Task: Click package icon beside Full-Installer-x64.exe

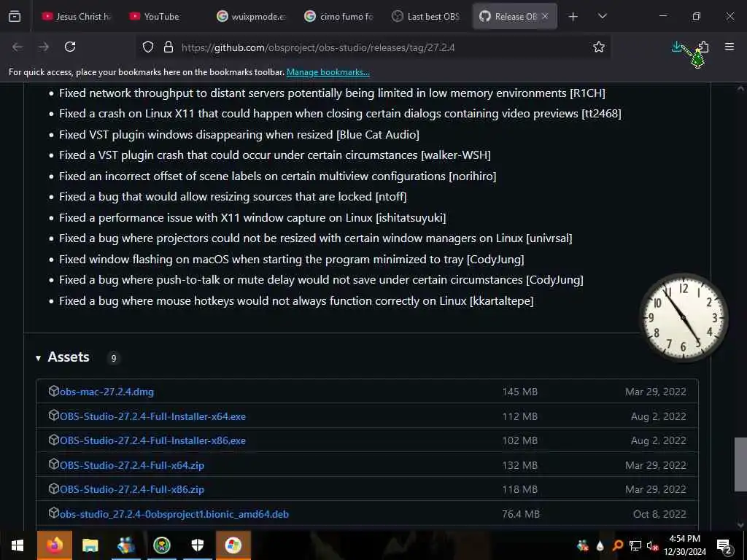Action: [54, 415]
